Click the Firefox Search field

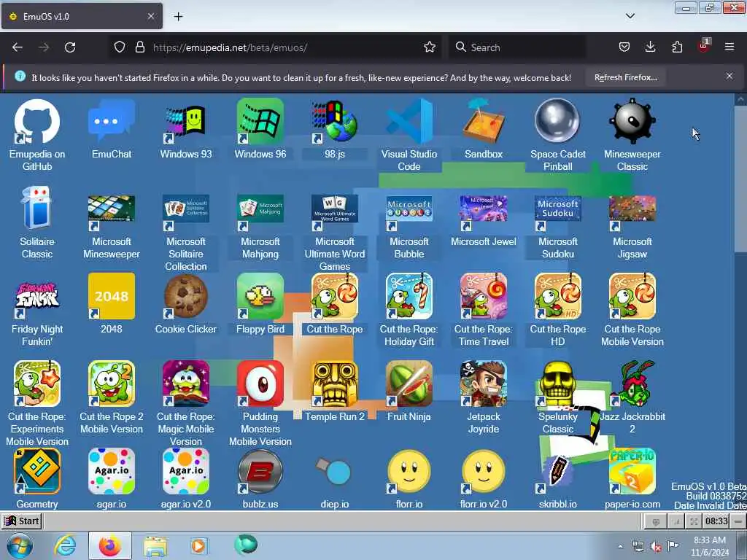coord(517,47)
